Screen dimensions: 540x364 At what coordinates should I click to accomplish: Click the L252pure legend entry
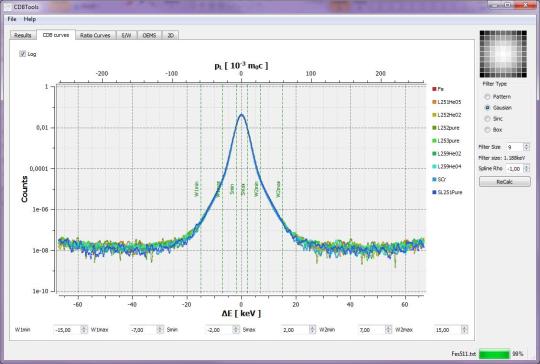(446, 128)
